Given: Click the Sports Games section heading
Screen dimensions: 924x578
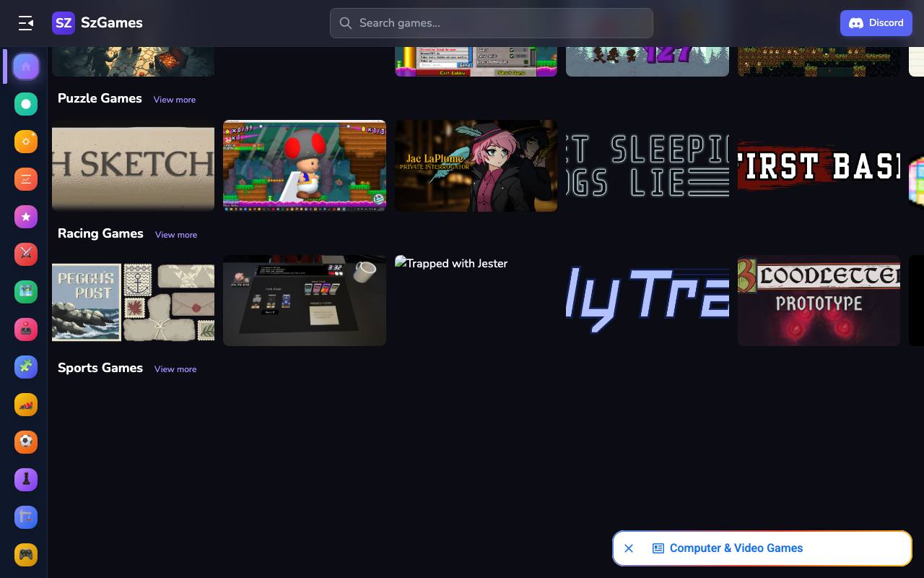Looking at the screenshot, I should pos(100,368).
